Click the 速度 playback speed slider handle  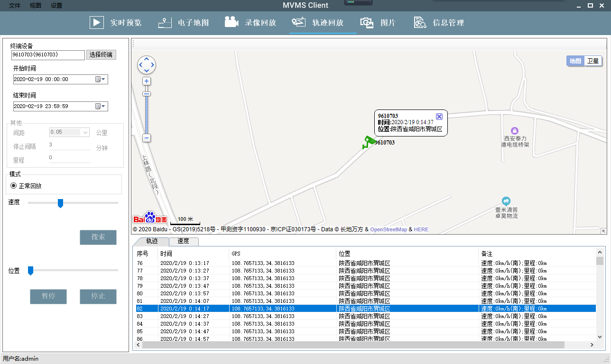pos(60,203)
